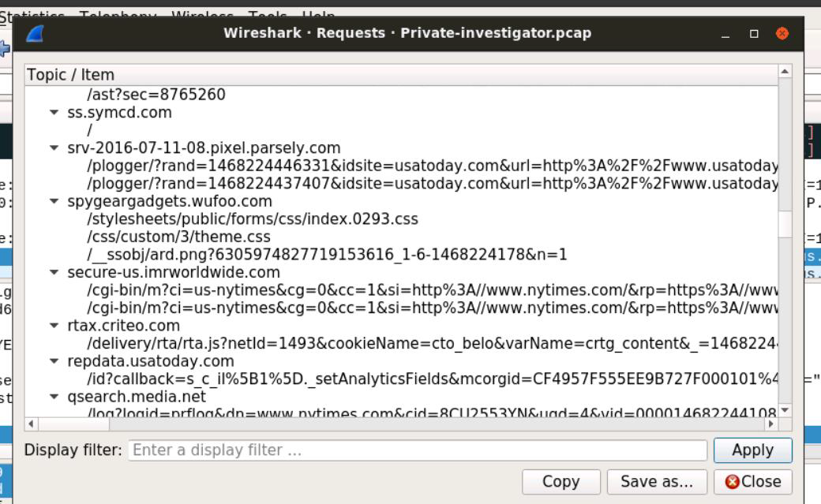Screen dimensions: 821x504
Task: Maximize the Requests dialog window
Action: pos(754,34)
